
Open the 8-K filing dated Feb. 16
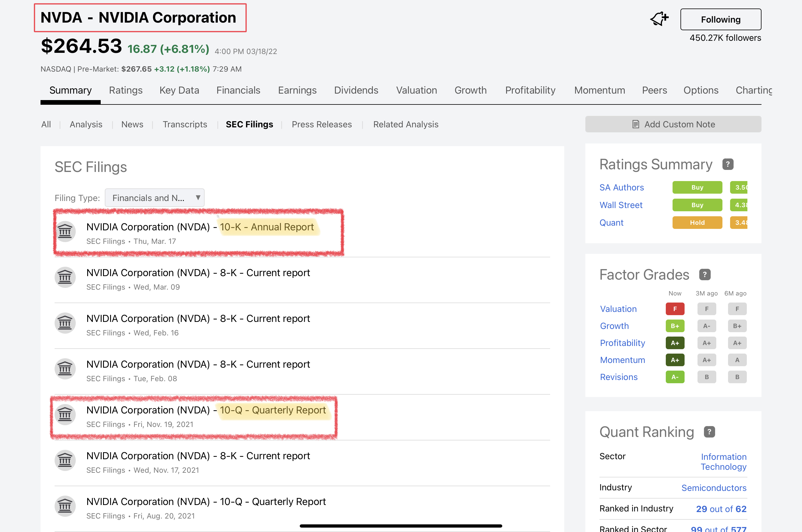(x=198, y=318)
